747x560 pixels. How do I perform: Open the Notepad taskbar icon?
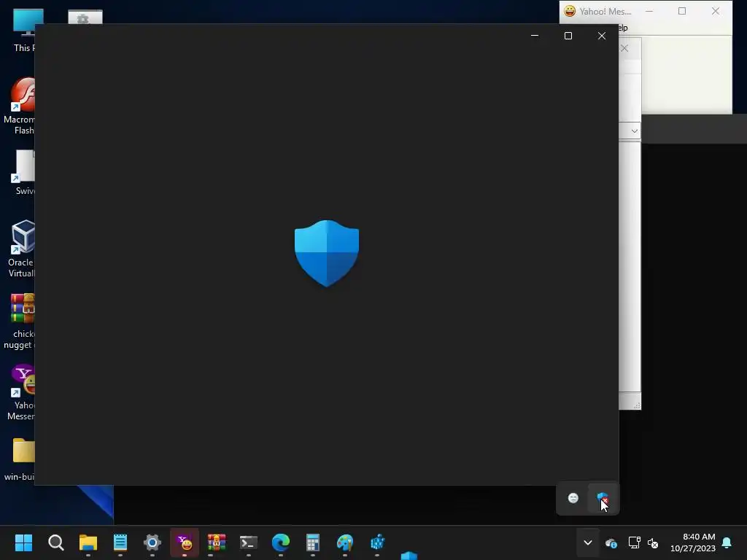pyautogui.click(x=120, y=542)
